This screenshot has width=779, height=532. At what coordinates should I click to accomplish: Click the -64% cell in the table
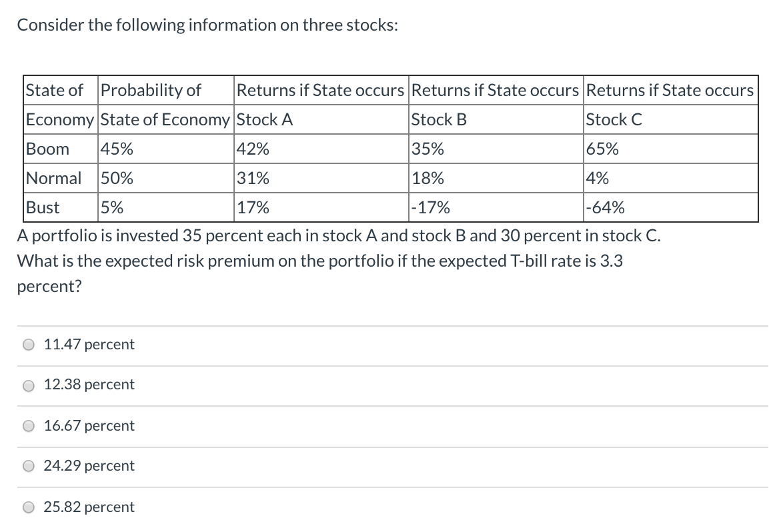click(606, 208)
